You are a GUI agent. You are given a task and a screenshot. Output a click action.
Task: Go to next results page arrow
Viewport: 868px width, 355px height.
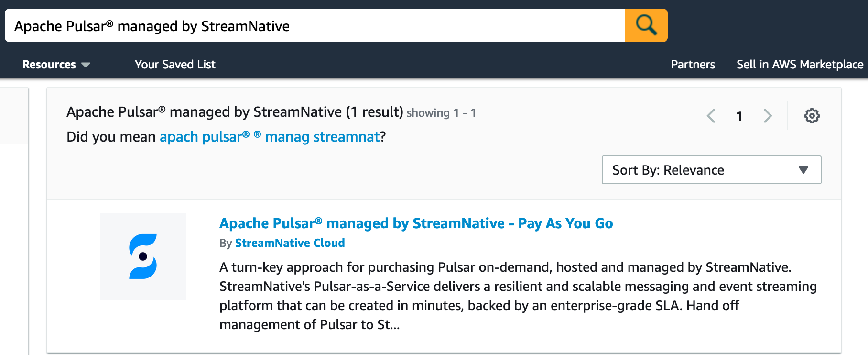click(x=768, y=116)
